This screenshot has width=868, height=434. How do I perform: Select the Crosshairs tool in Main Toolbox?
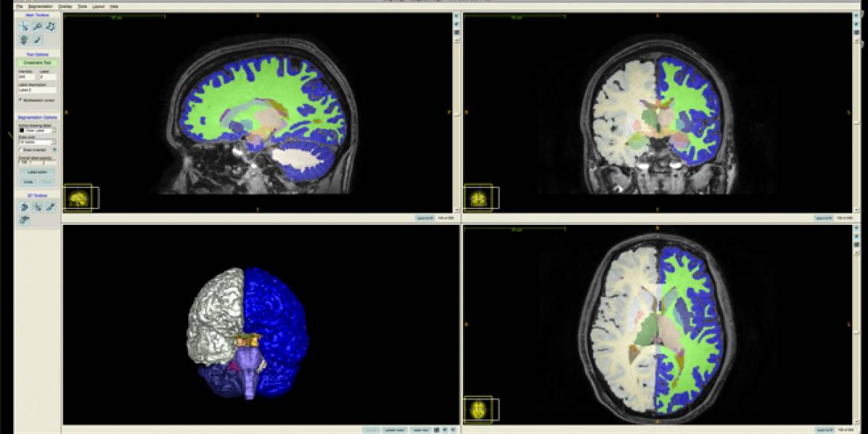point(24,26)
